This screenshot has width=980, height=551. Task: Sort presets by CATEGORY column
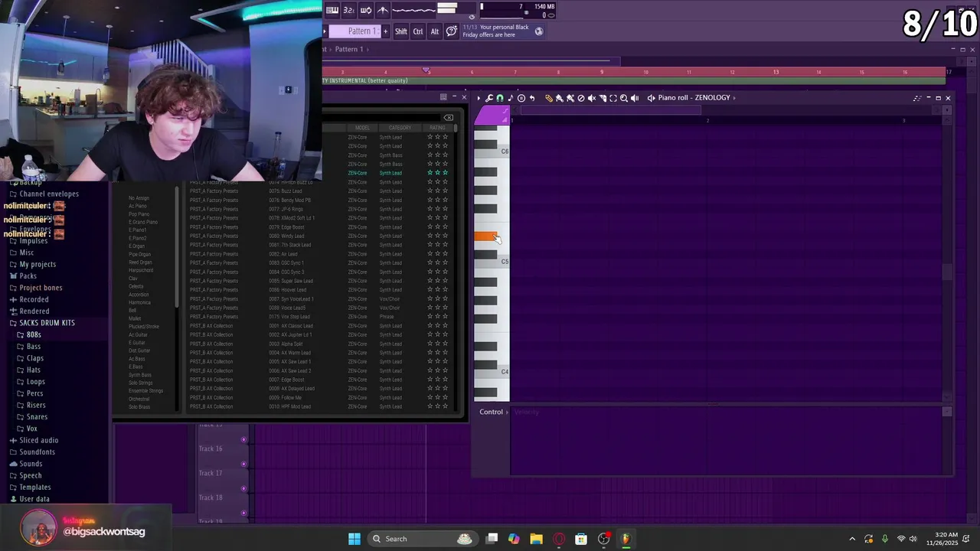(x=400, y=128)
